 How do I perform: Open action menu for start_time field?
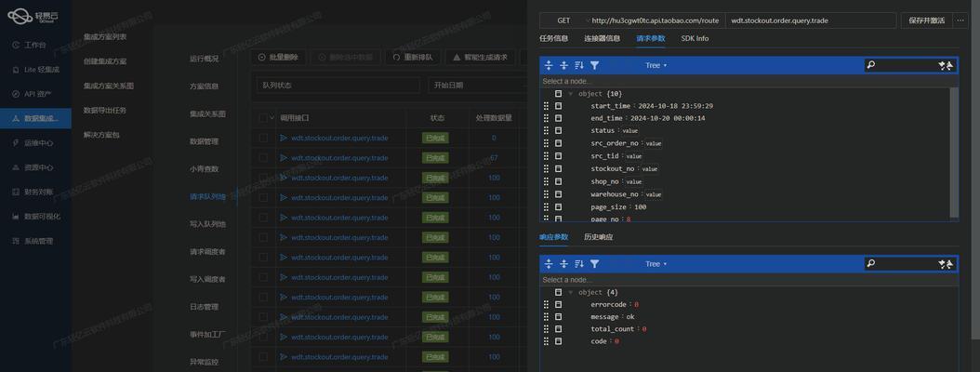click(558, 106)
